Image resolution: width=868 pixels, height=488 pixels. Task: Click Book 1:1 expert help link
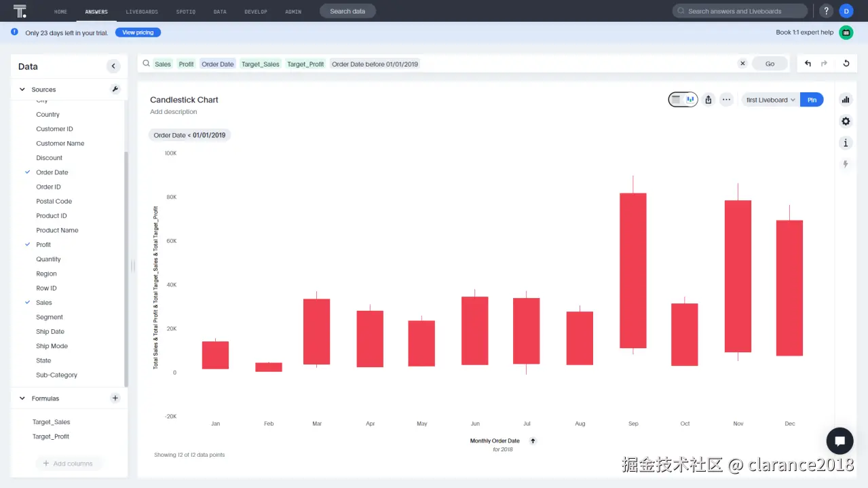tap(804, 33)
